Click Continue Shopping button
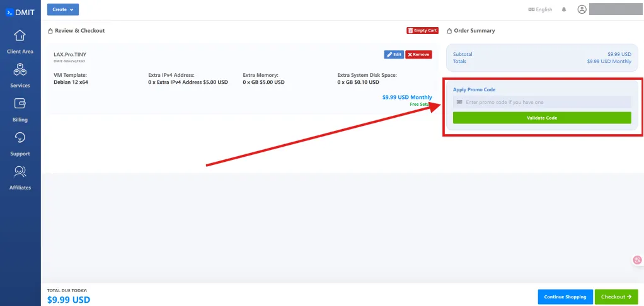The height and width of the screenshot is (306, 644). [565, 297]
